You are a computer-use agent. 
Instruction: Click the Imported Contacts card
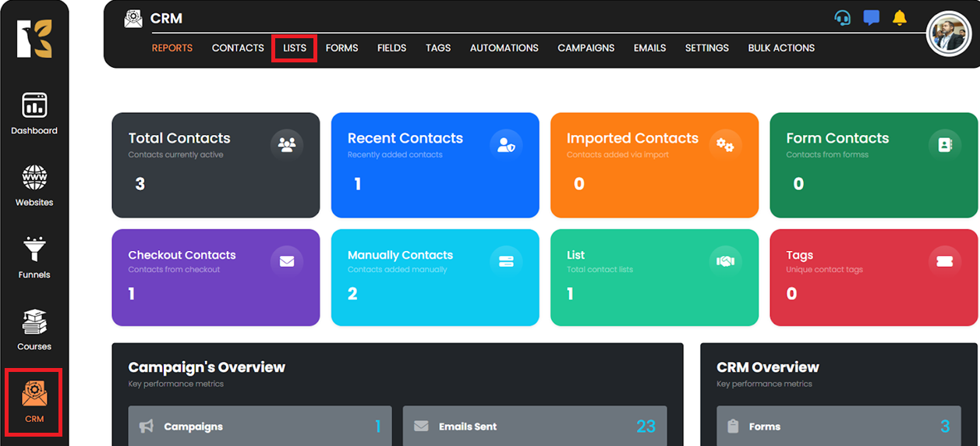(x=654, y=165)
